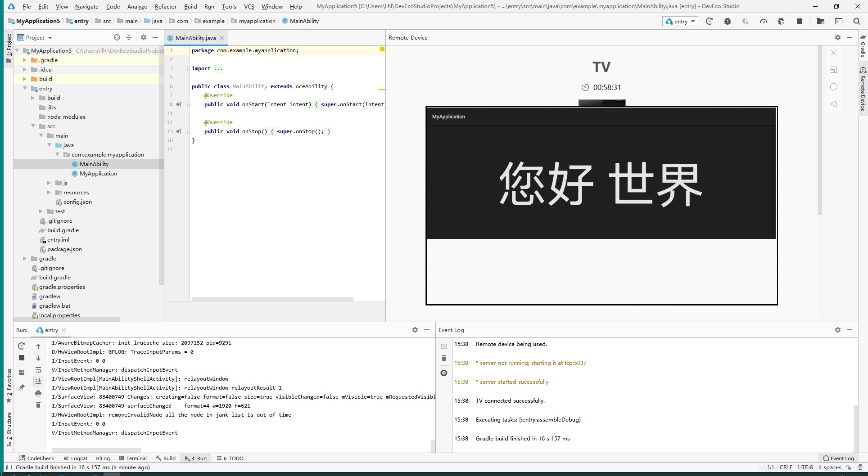Open Run panel settings gear
Image resolution: width=868 pixels, height=476 pixels.
415,330
